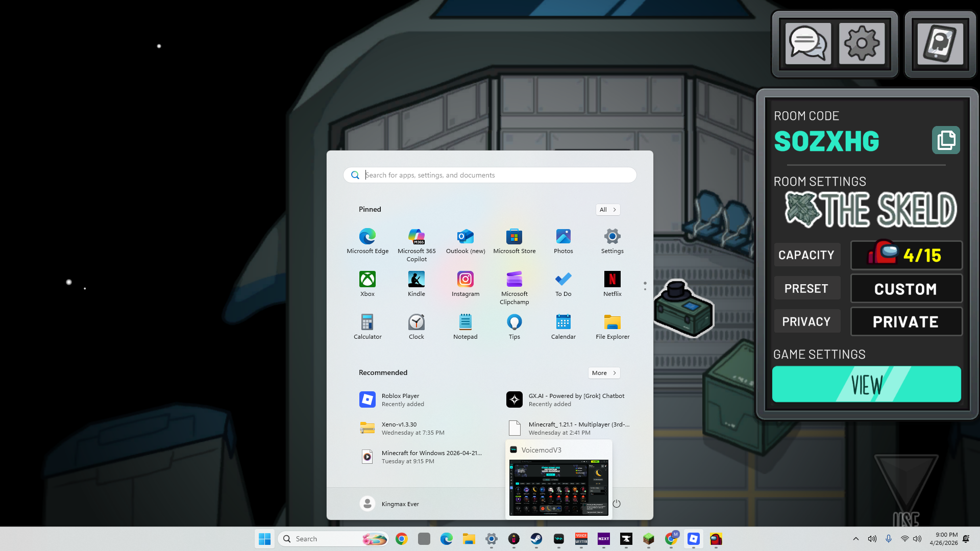Open notifications bell with do-not-disturb

pyautogui.click(x=966, y=539)
